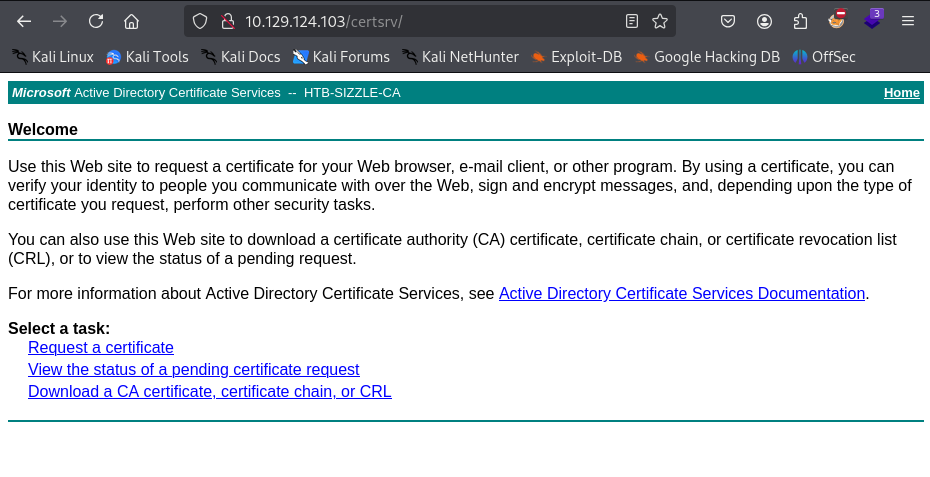Screen dimensions: 930x477
Task: Open the shield tracking protection icon
Action: [x=200, y=21]
